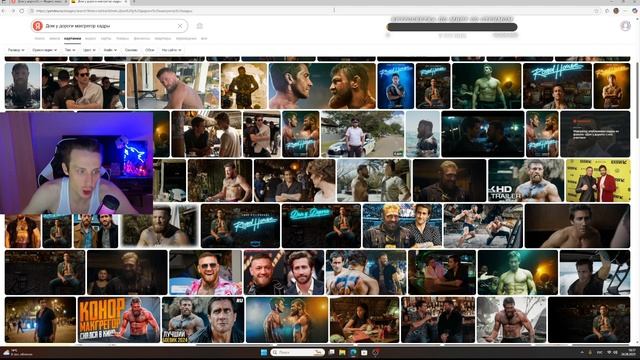This screenshot has width=640, height=360.
Task: Switch to the Карты tab
Action: click(x=106, y=38)
